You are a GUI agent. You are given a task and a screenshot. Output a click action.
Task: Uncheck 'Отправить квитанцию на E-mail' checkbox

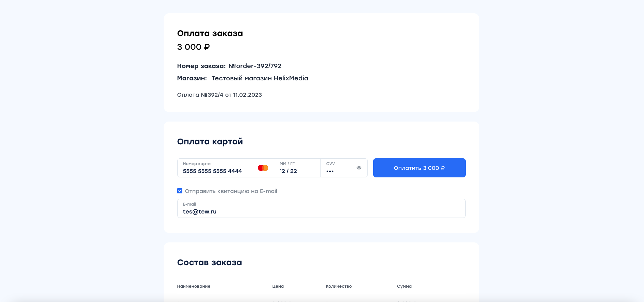click(x=180, y=191)
